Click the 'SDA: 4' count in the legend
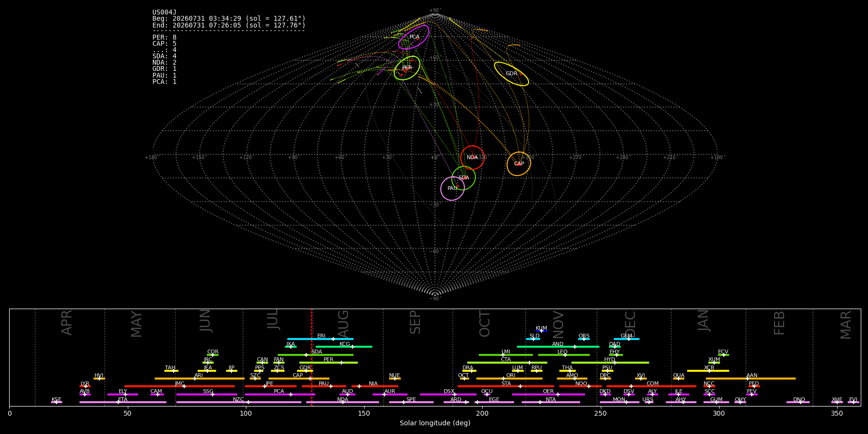868x434 pixels. pyautogui.click(x=164, y=56)
